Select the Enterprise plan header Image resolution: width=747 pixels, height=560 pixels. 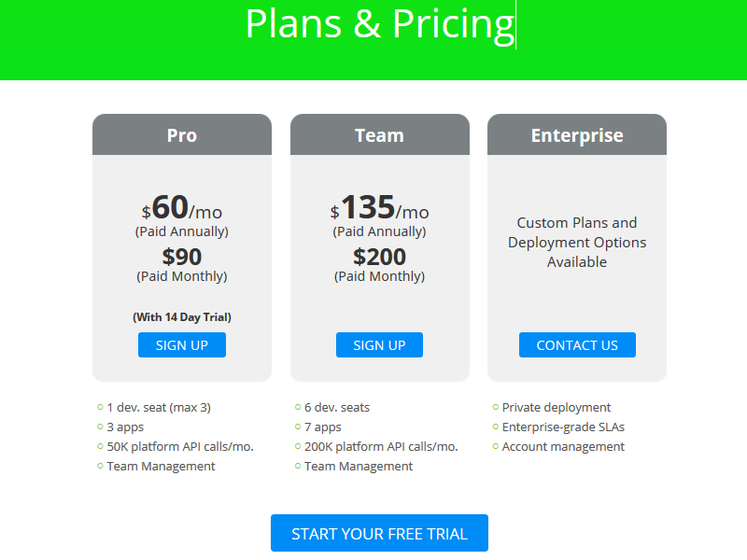click(x=576, y=134)
